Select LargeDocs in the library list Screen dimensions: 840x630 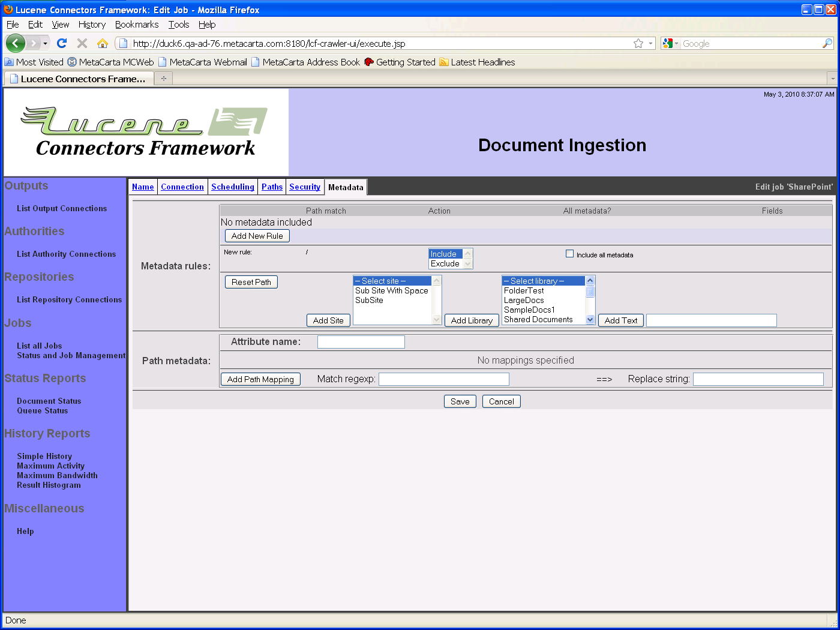click(x=524, y=301)
